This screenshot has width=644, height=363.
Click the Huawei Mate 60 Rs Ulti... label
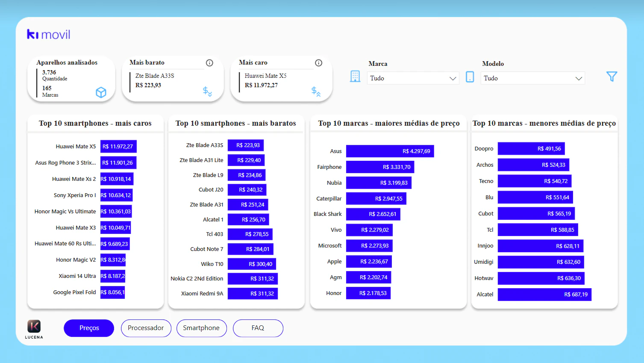pos(65,243)
